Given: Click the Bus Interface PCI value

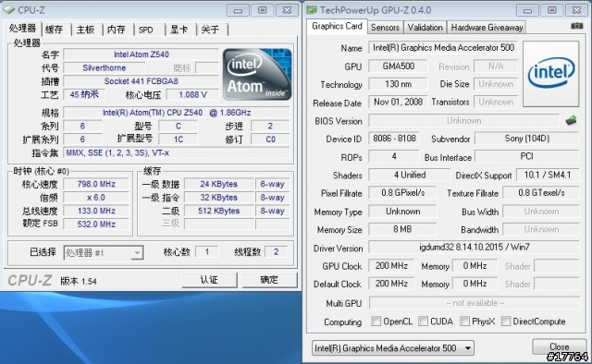Looking at the screenshot, I should tap(526, 156).
